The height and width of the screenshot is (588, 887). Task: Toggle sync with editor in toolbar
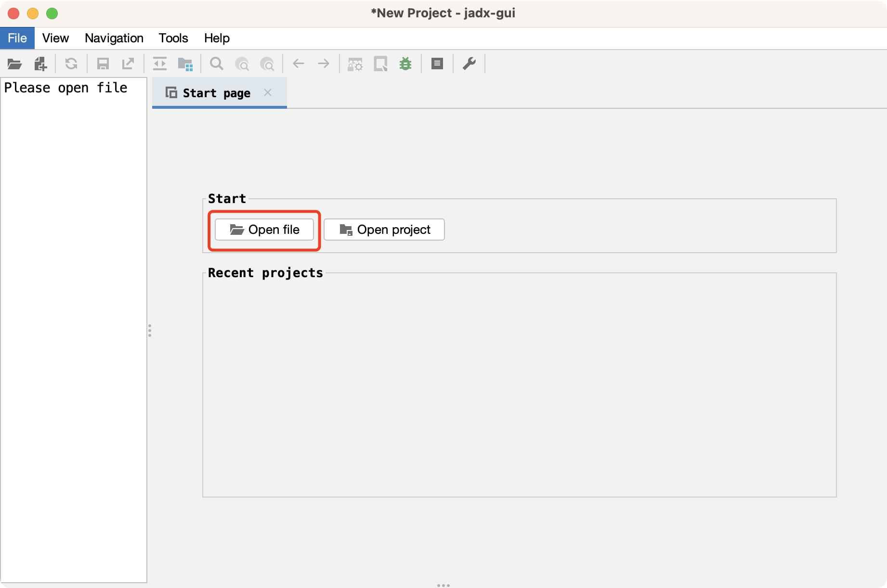click(x=159, y=64)
